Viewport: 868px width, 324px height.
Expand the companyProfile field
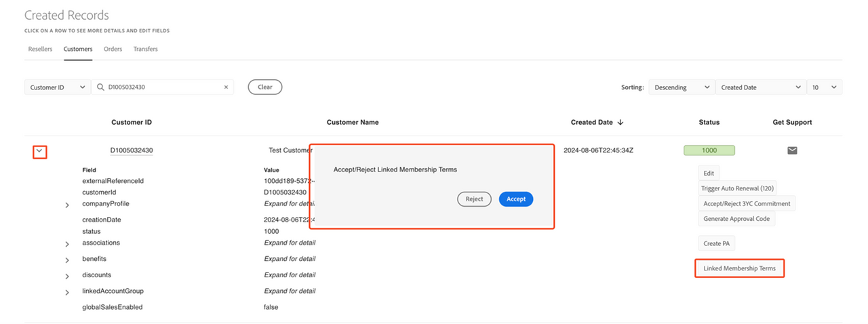[x=67, y=205]
